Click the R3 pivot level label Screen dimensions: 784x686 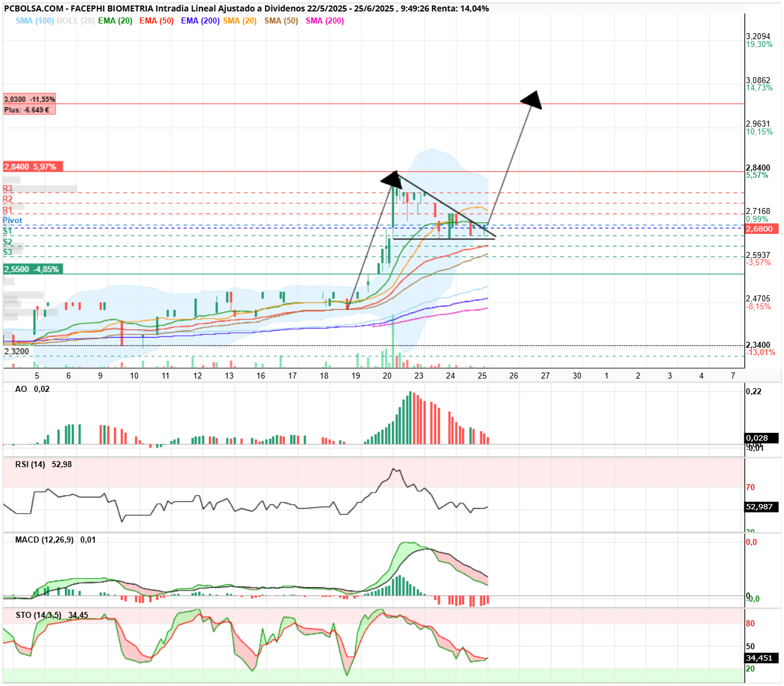pos(8,189)
